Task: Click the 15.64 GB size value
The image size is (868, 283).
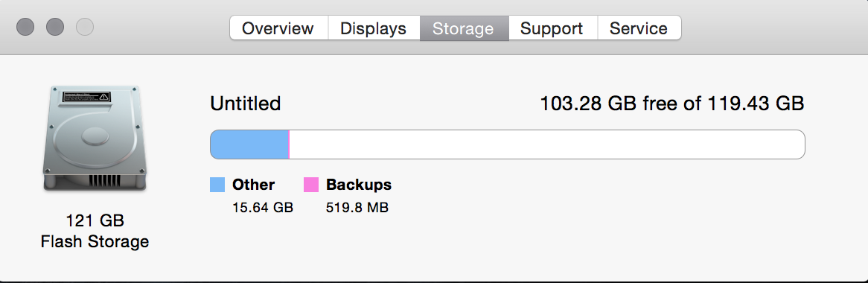Action: click(263, 208)
